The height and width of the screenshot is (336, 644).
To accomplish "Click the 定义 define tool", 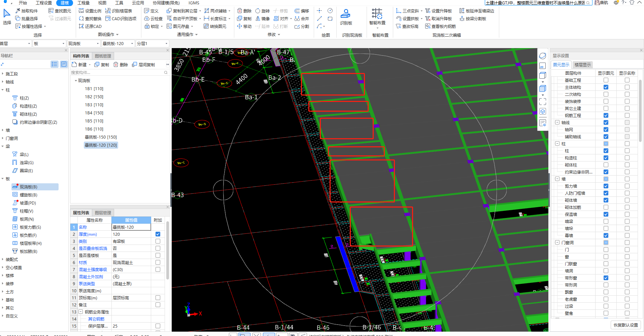I will 151,11.
